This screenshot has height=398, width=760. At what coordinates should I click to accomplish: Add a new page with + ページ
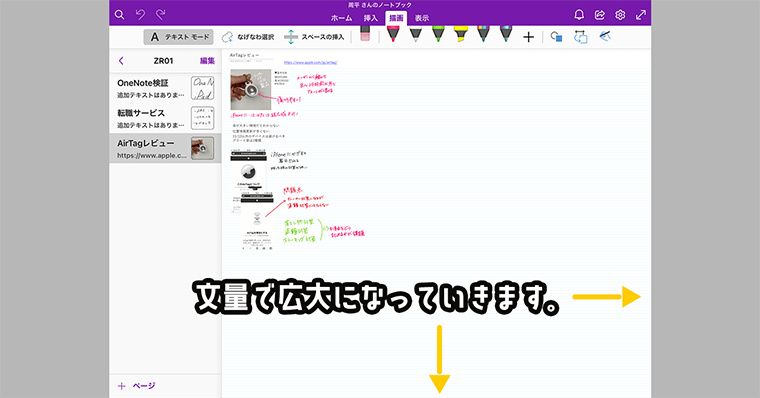click(137, 386)
